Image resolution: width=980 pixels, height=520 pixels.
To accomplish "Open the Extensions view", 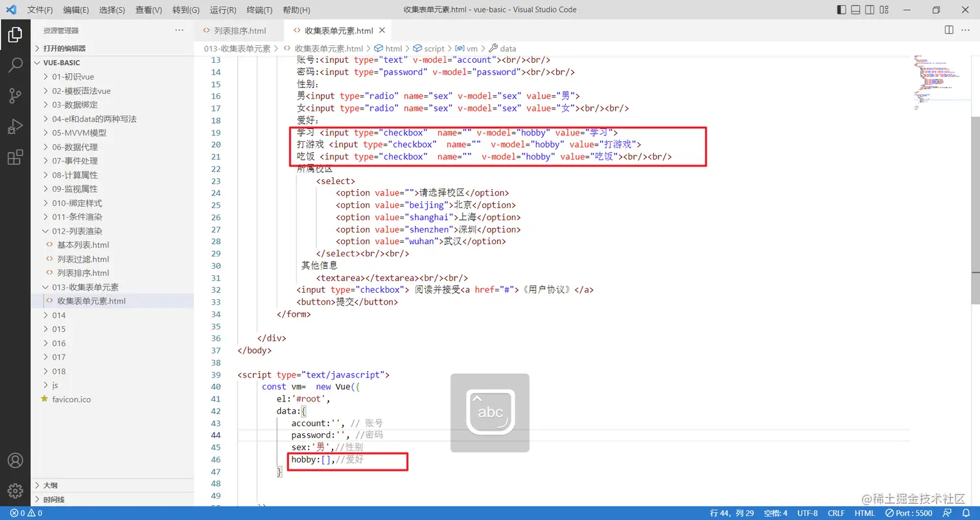I will pos(15,157).
